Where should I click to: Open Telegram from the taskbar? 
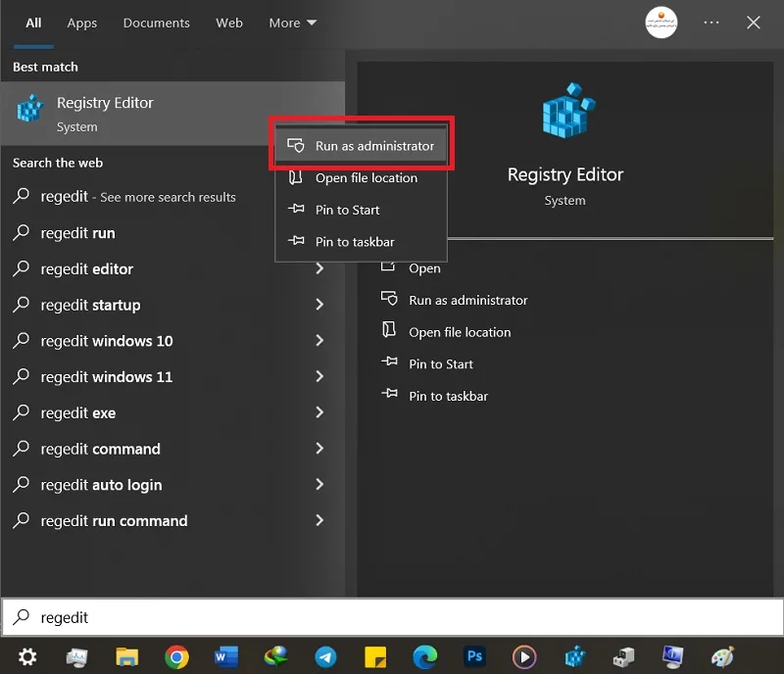coord(325,657)
